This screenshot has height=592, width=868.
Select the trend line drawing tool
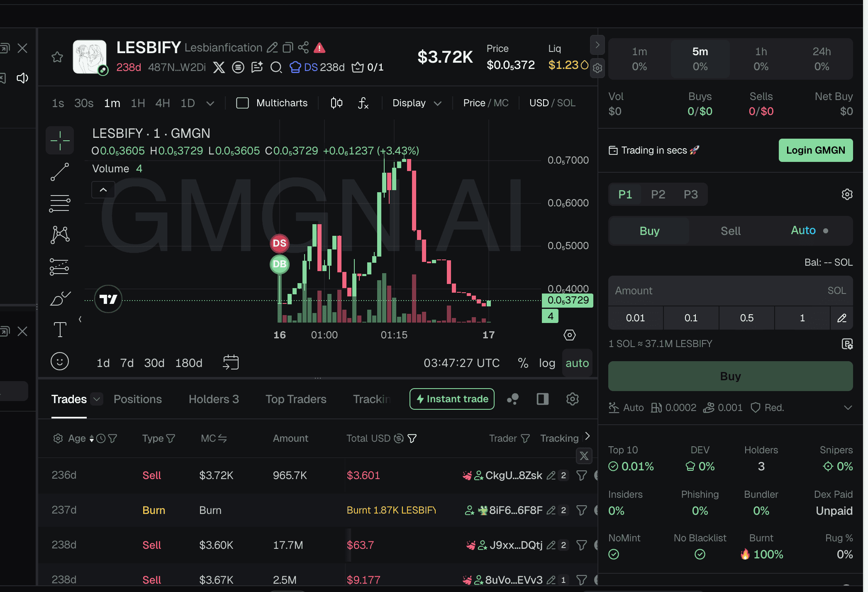(60, 172)
